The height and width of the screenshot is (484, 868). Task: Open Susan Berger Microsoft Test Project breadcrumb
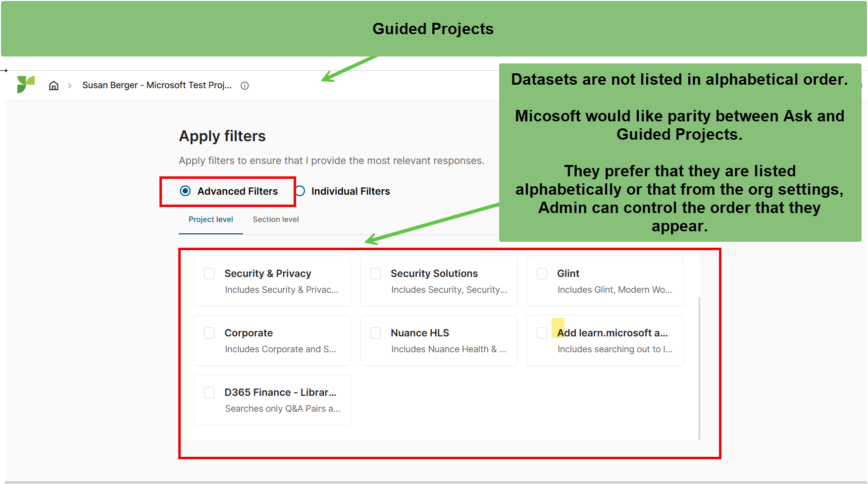[157, 85]
